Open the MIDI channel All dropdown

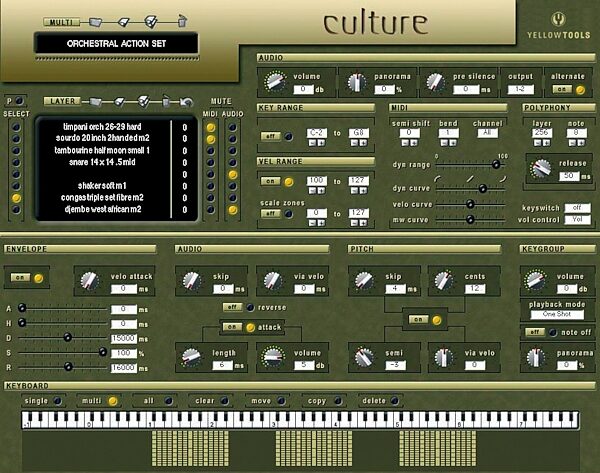click(487, 132)
